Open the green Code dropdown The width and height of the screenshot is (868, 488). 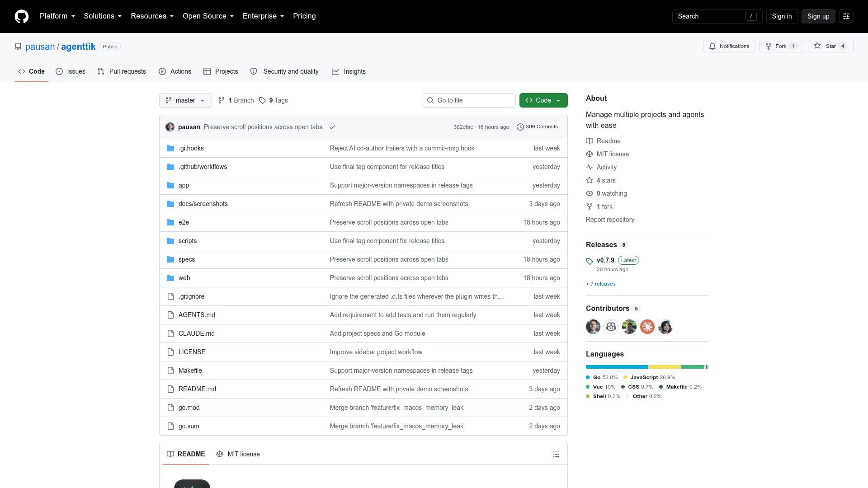(543, 100)
